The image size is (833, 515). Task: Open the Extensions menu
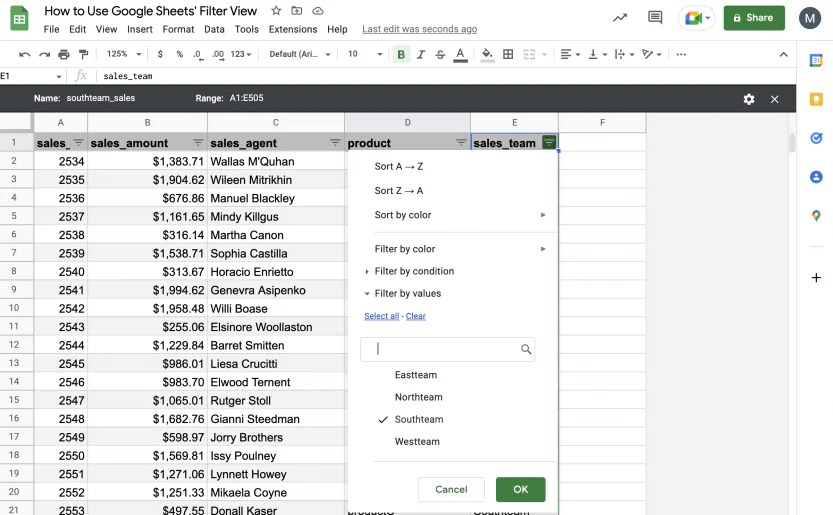[293, 29]
